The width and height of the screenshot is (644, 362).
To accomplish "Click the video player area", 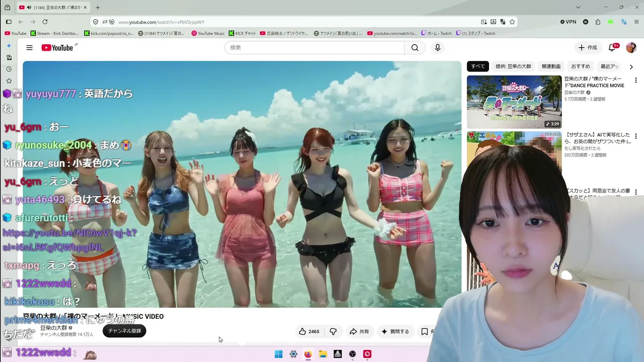I will [x=242, y=184].
